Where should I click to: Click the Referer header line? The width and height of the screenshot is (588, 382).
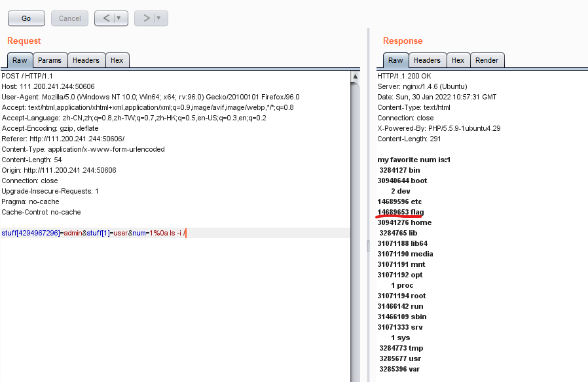(x=63, y=139)
